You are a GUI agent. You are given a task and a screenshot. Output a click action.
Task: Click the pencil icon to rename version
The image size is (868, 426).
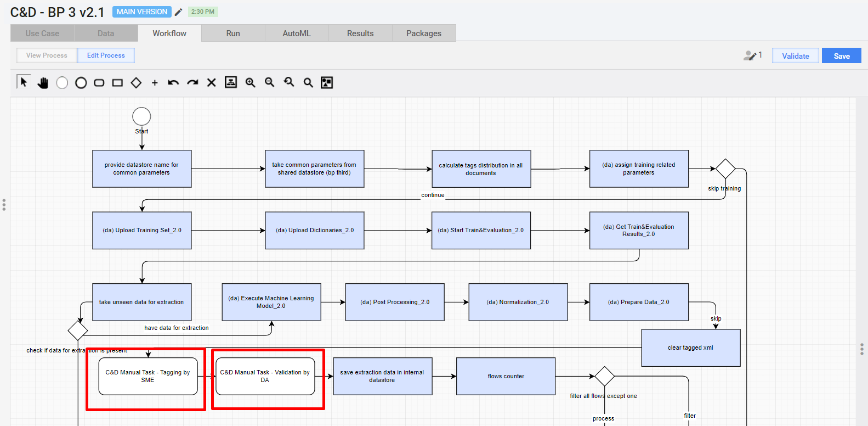[x=178, y=12]
